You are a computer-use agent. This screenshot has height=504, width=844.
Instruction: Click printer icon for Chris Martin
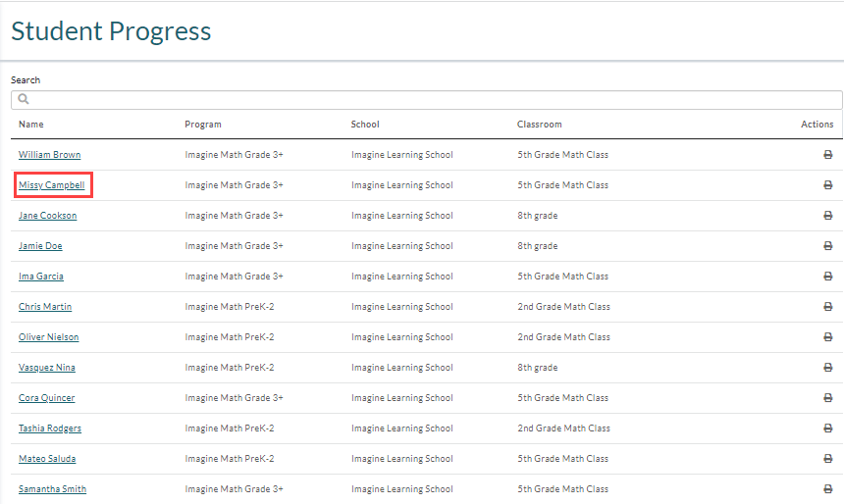tap(828, 307)
